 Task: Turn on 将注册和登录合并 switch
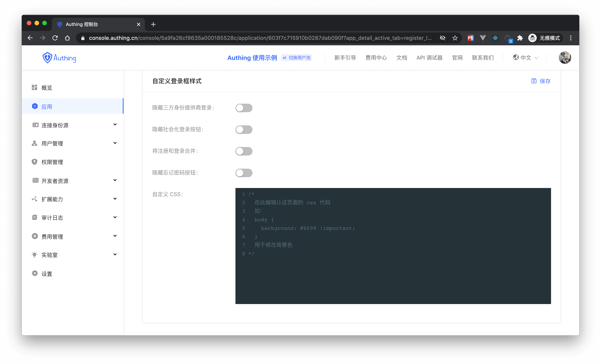(x=244, y=151)
